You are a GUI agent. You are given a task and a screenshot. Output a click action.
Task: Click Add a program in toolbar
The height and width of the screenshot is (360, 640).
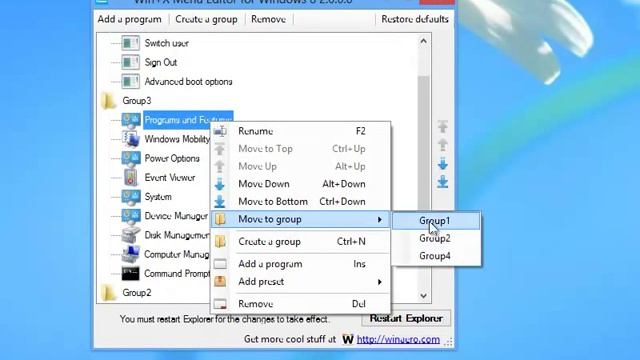129,19
